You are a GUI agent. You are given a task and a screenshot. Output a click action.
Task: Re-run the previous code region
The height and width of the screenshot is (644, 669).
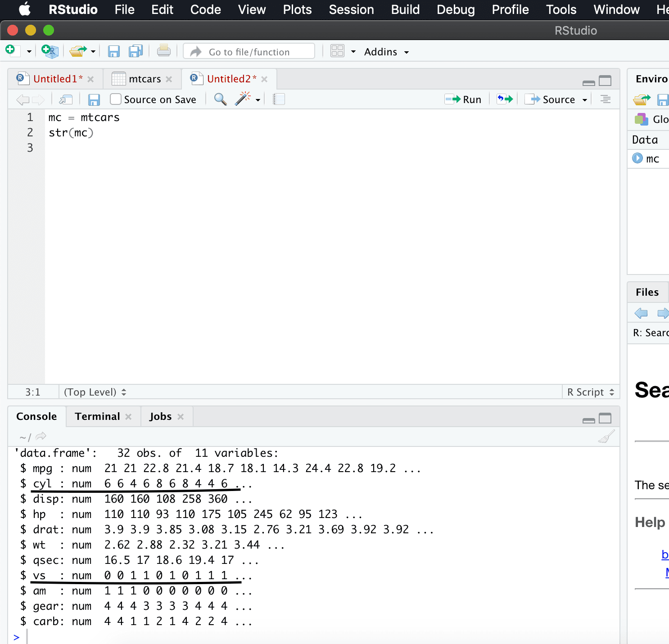(x=505, y=99)
